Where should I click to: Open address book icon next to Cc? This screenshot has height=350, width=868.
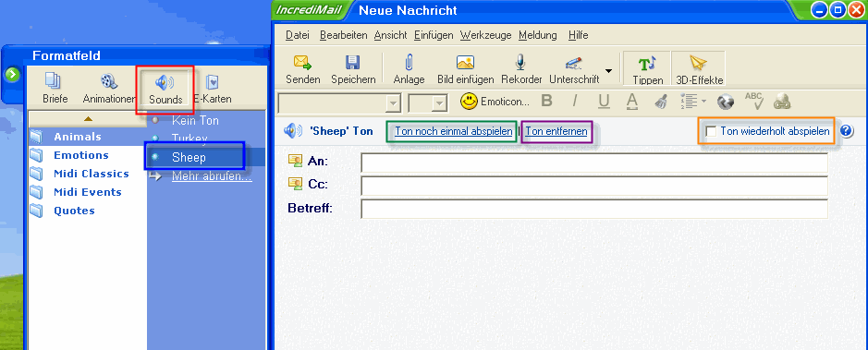[x=296, y=183]
